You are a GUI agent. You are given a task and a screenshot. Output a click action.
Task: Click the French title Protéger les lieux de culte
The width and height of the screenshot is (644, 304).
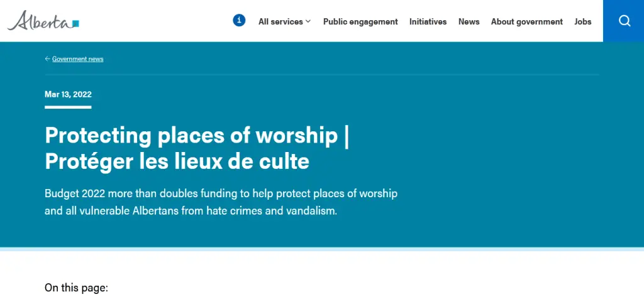coord(177,161)
